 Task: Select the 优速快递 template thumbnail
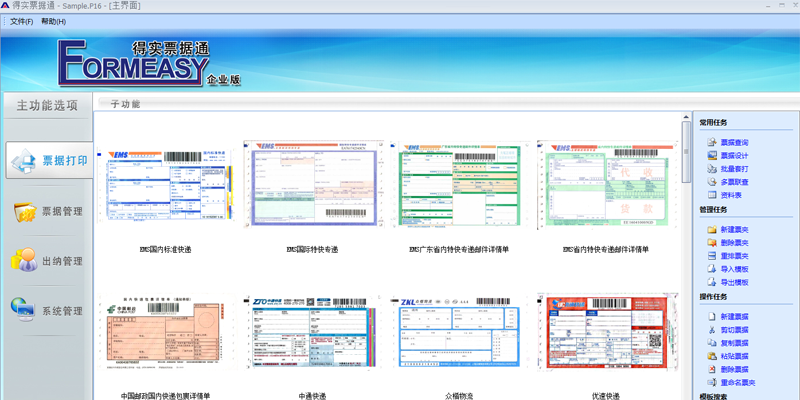(x=607, y=332)
